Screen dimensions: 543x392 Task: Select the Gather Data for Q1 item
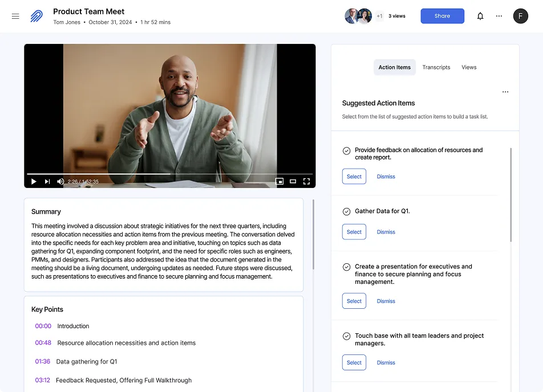pos(354,232)
